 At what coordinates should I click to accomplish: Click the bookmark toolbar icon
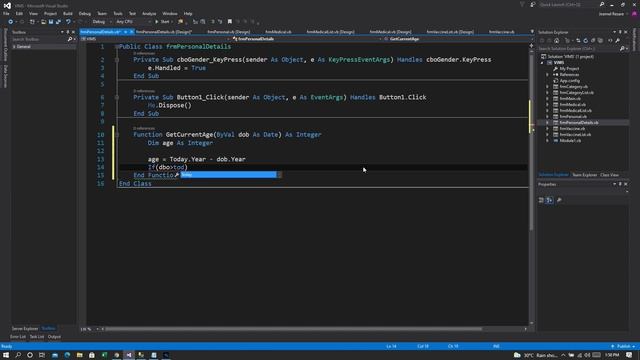pos(230,22)
